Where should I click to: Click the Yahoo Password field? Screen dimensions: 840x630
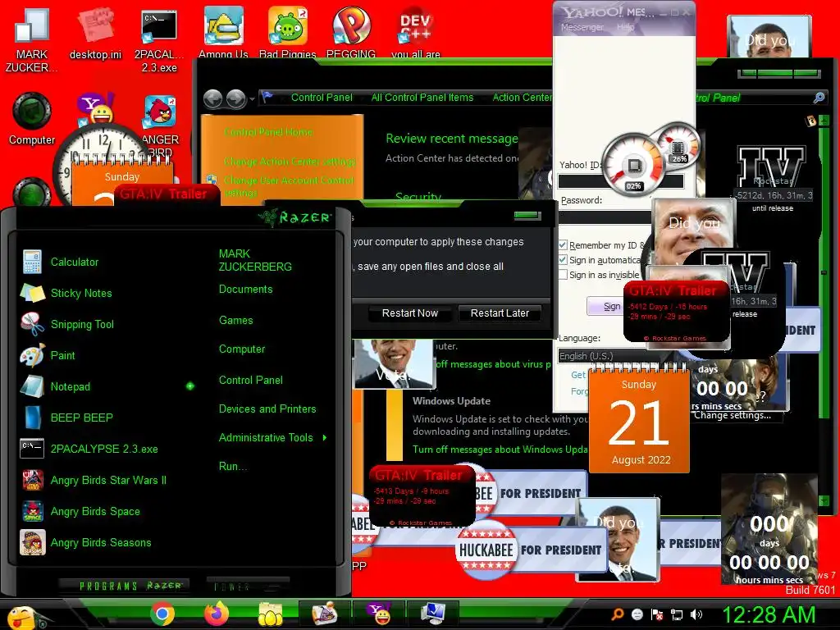point(605,217)
